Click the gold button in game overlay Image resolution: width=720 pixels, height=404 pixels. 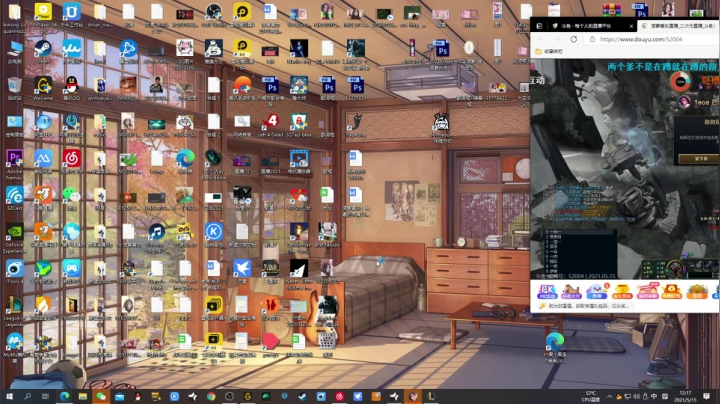pyautogui.click(x=699, y=159)
